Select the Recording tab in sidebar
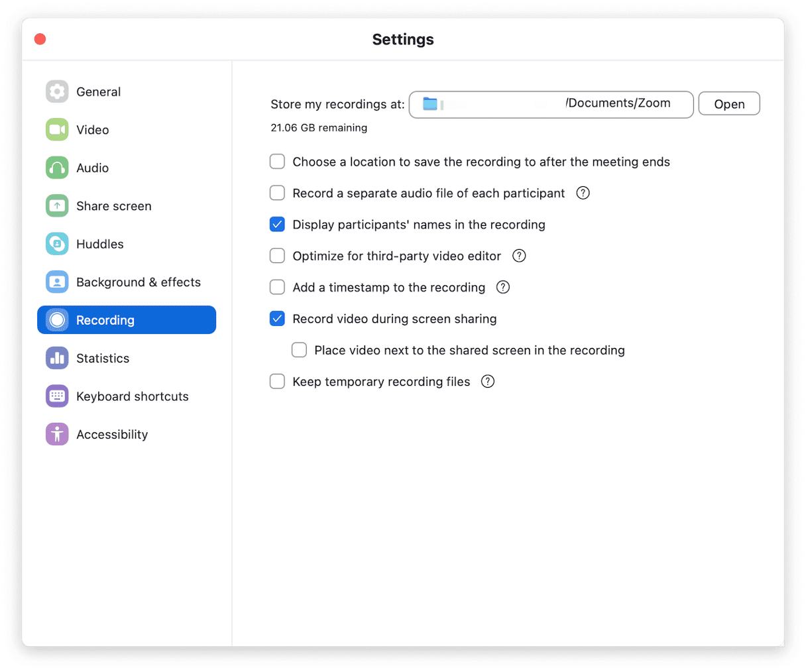806x672 pixels. (127, 320)
